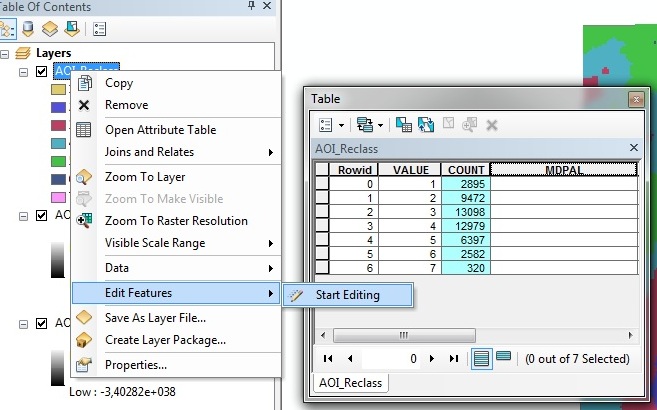This screenshot has height=410, width=657.
Task: Click List By Selection icon
Action: click(72, 29)
